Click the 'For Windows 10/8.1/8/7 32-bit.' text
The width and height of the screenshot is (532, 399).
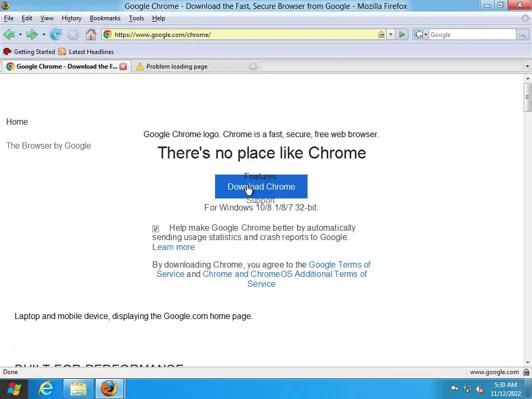tap(261, 208)
